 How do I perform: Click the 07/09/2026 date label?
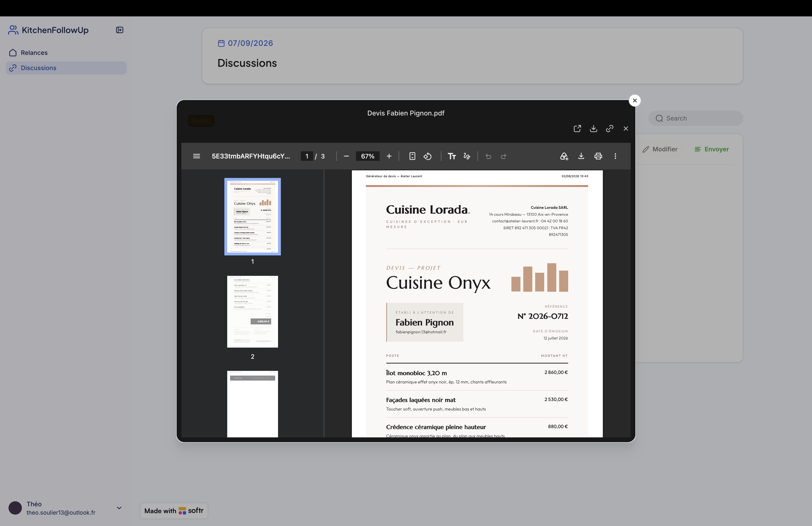point(250,43)
